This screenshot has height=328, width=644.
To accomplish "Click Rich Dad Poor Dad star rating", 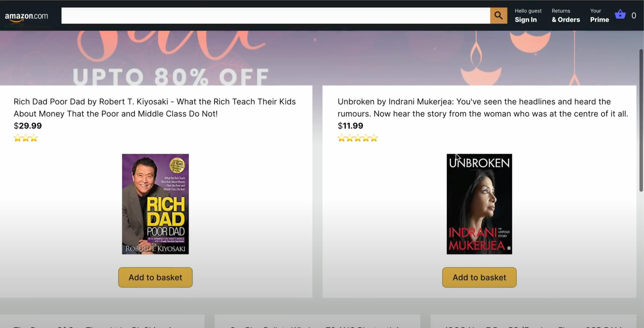I will pos(26,138).
